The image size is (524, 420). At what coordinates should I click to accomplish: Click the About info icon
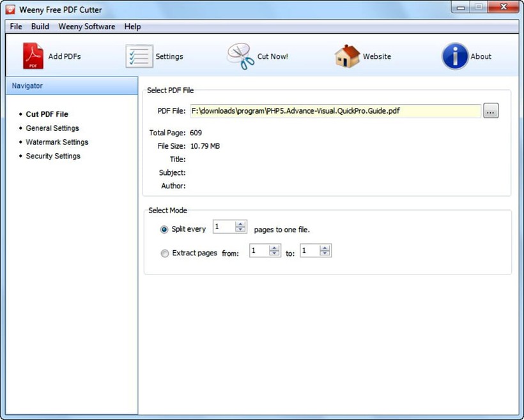coord(455,56)
